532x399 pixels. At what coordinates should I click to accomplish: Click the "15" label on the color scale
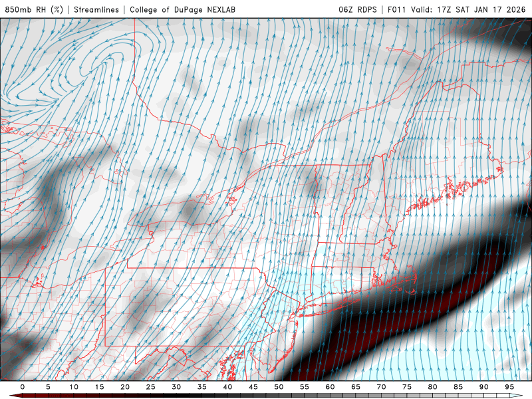(99, 387)
